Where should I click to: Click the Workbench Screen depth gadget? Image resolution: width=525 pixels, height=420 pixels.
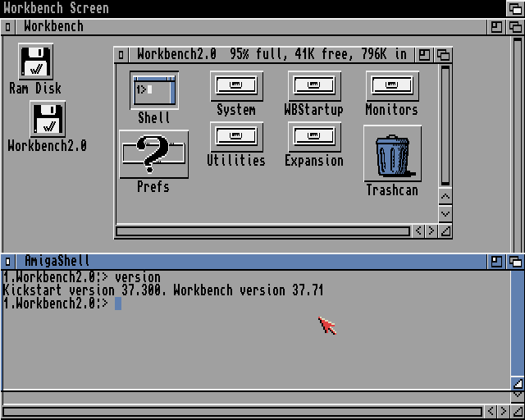pos(515,8)
